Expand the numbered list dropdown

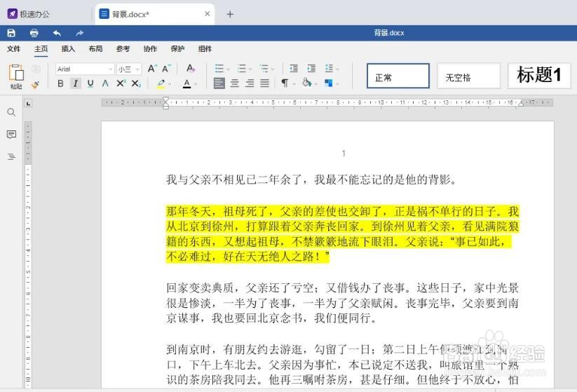tap(250, 69)
